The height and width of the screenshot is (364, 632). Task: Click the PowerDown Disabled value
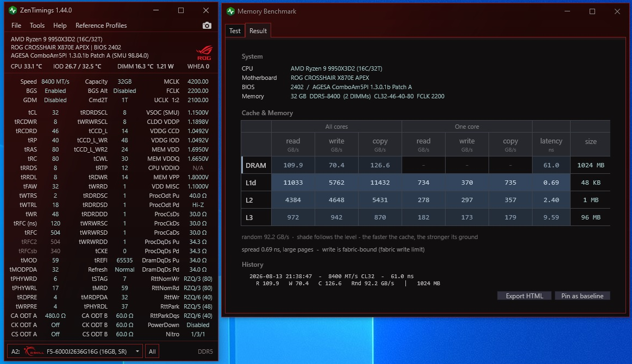coord(198,325)
